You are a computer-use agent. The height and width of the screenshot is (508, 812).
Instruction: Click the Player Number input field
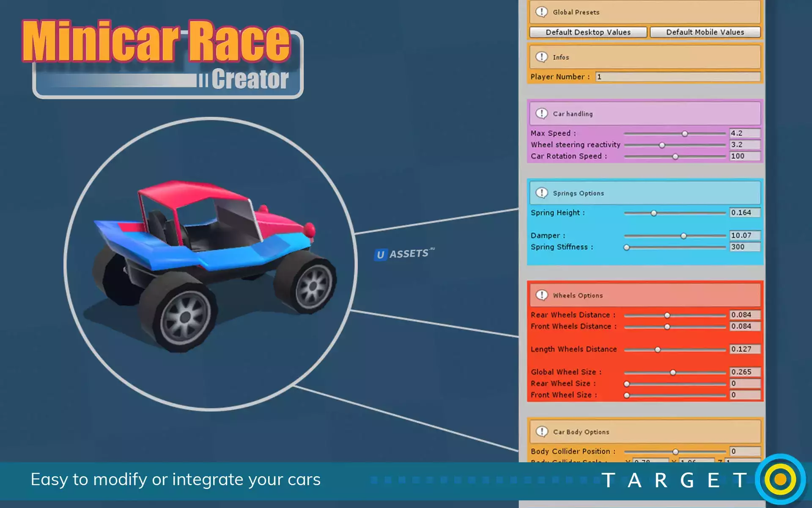(x=678, y=77)
